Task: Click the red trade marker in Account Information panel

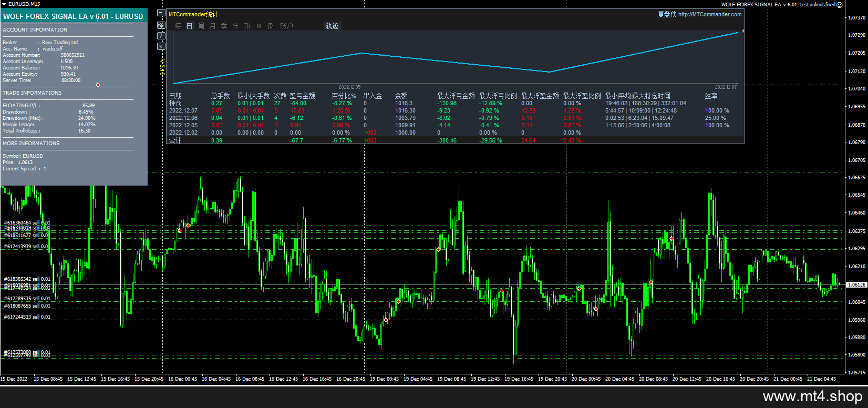Action: (x=98, y=85)
